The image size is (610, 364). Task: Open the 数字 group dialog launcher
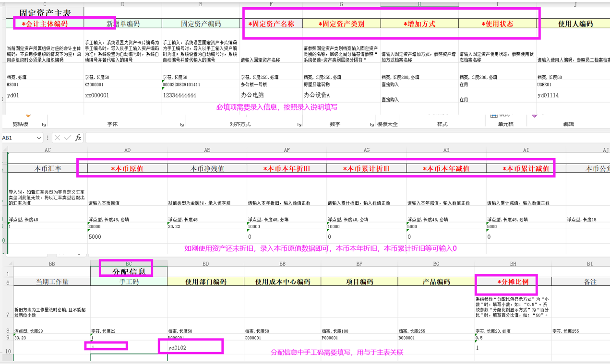coord(372,125)
